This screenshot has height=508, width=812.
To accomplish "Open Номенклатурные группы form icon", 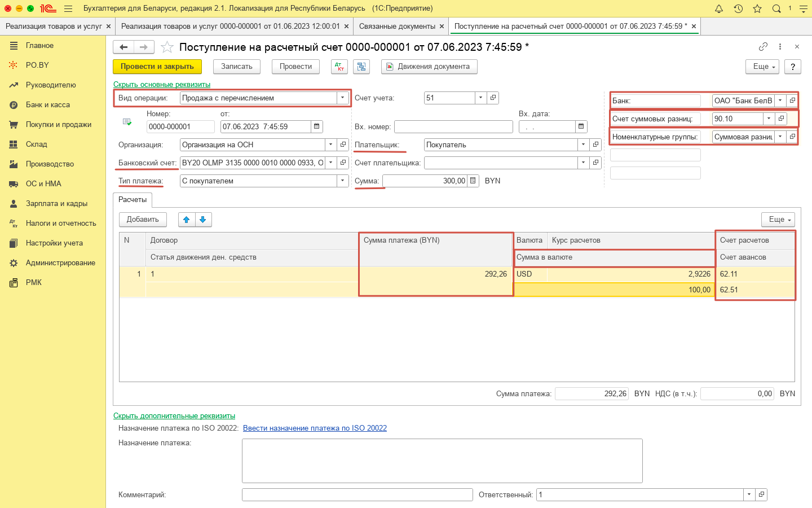I will click(x=792, y=137).
